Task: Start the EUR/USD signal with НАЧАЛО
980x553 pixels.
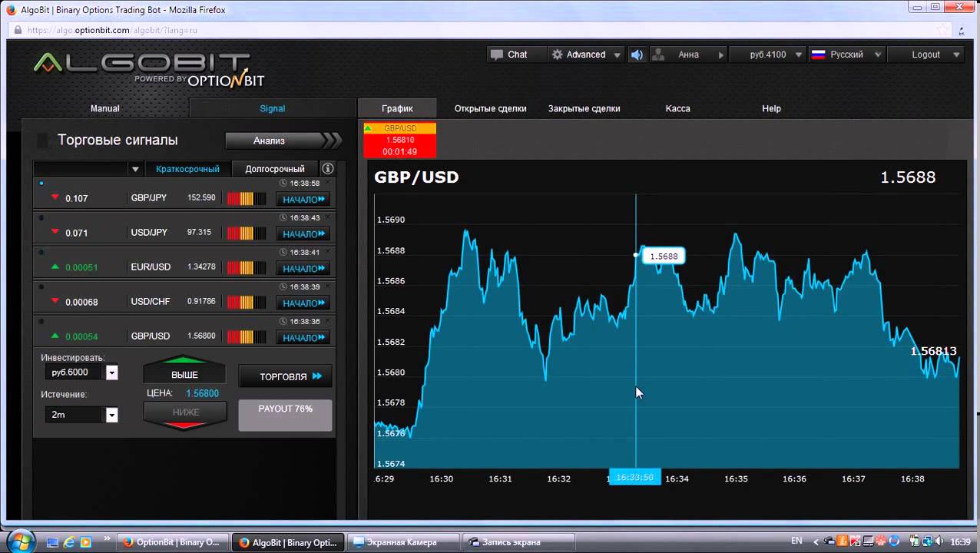Action: (303, 269)
